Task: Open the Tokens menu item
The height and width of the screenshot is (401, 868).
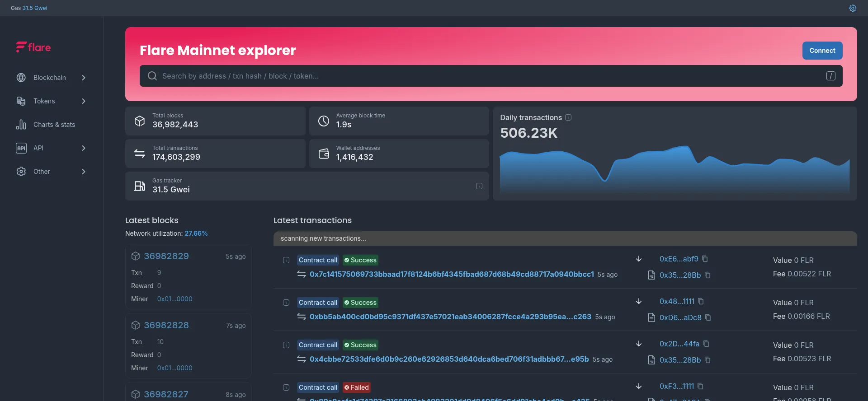Action: point(52,101)
